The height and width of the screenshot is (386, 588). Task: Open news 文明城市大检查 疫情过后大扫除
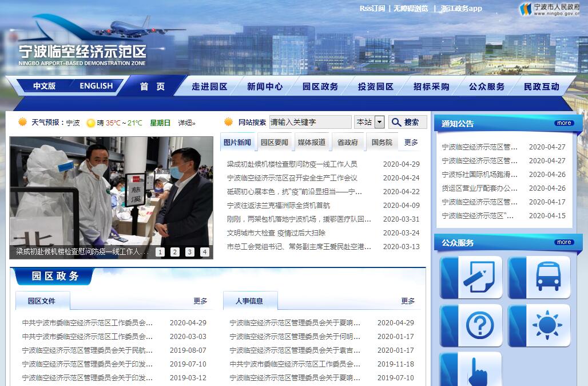click(x=276, y=233)
